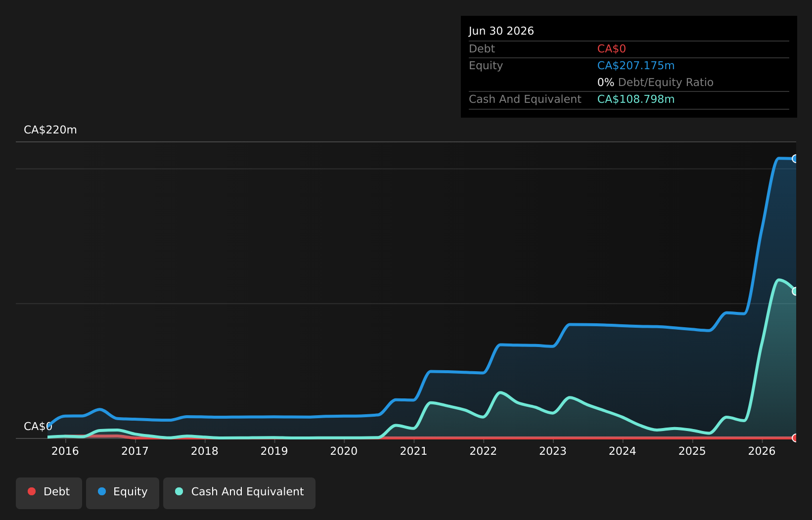
Task: Click the Debt value CA$0 in tooltip
Action: (x=612, y=49)
